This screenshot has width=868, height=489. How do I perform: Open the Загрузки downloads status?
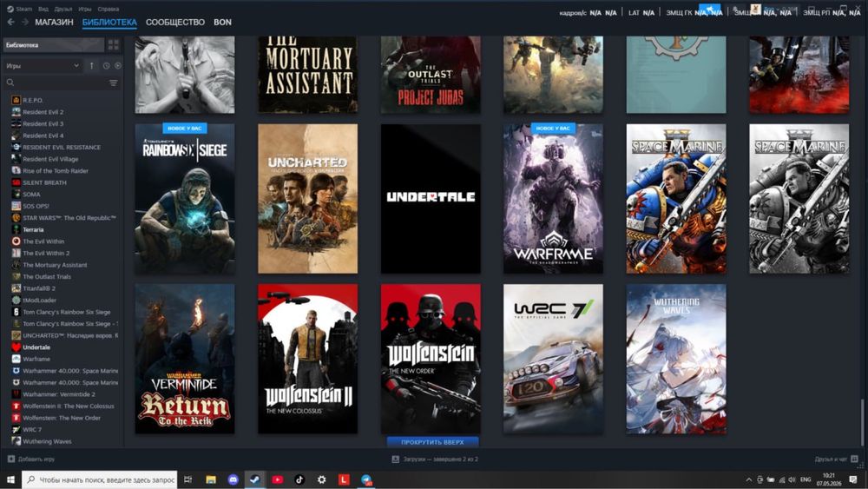click(435, 459)
